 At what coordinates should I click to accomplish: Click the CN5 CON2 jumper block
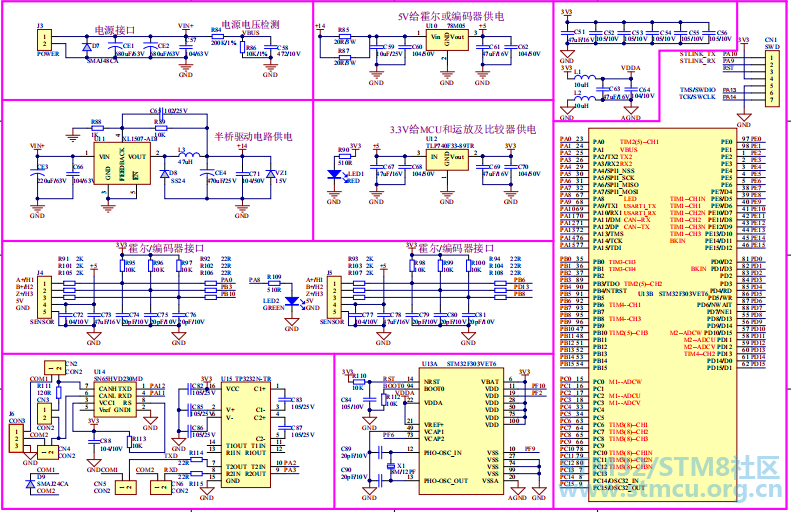pyautogui.click(x=126, y=487)
